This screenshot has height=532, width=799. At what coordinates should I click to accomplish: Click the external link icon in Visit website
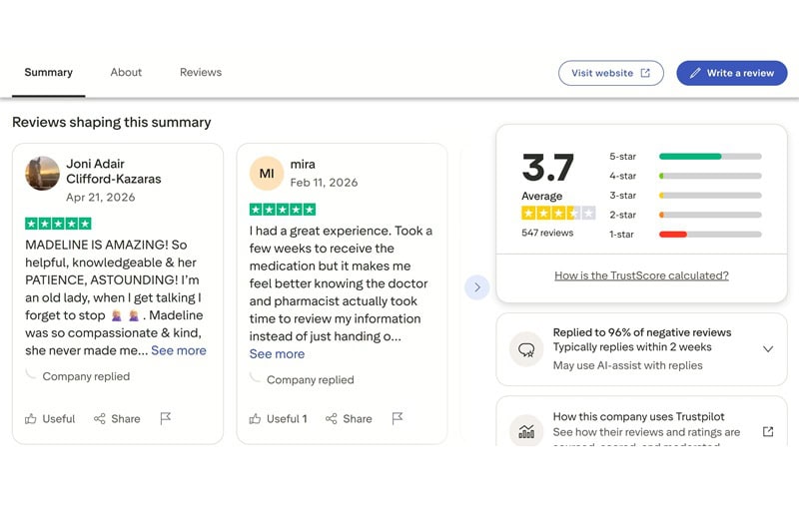point(645,73)
